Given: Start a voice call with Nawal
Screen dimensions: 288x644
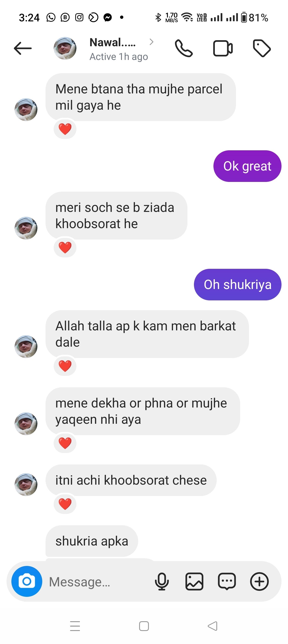Looking at the screenshot, I should (x=184, y=48).
